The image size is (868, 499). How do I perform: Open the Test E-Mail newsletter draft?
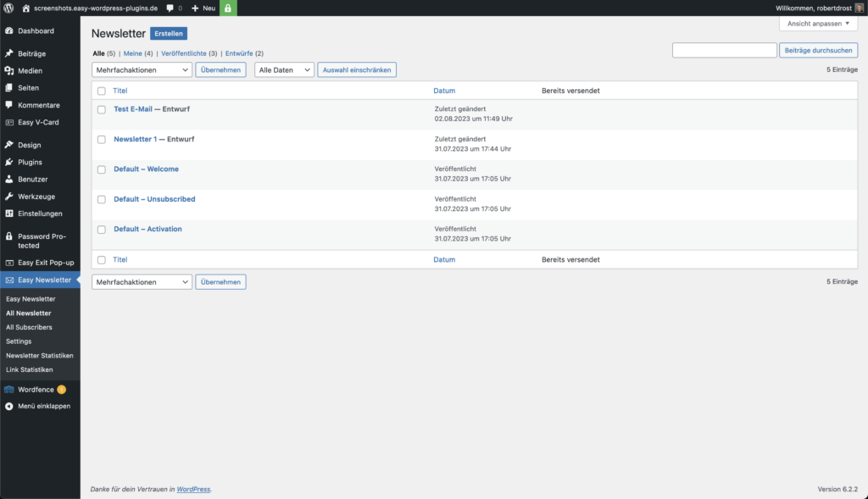pyautogui.click(x=133, y=109)
